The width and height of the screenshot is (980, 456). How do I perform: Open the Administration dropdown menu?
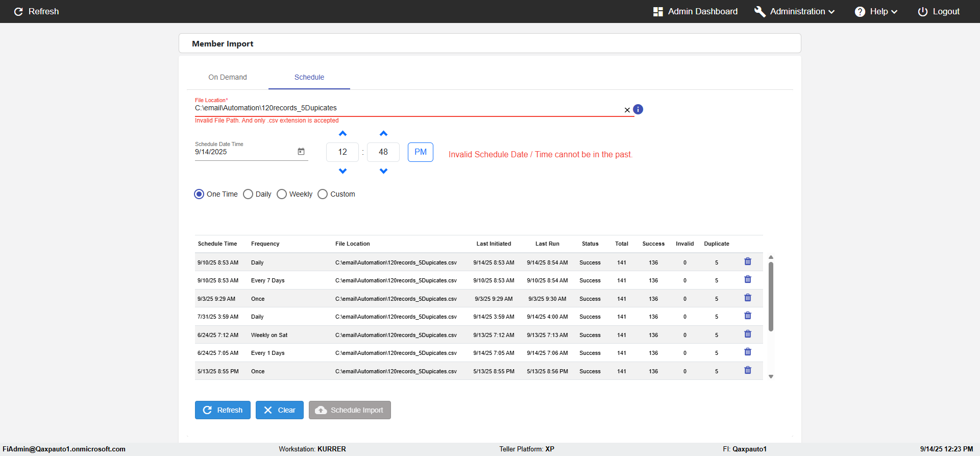click(x=795, y=11)
